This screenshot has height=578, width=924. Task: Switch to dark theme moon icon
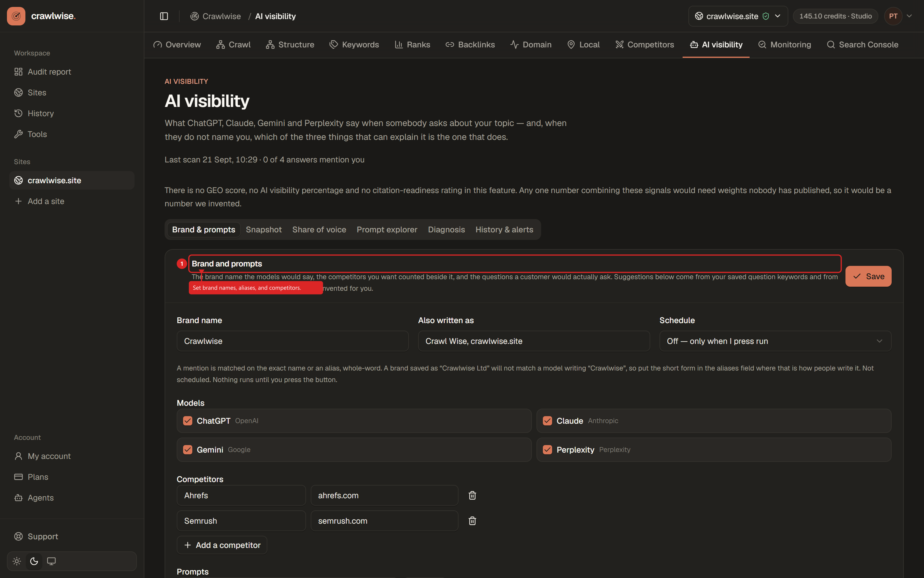pyautogui.click(x=34, y=561)
